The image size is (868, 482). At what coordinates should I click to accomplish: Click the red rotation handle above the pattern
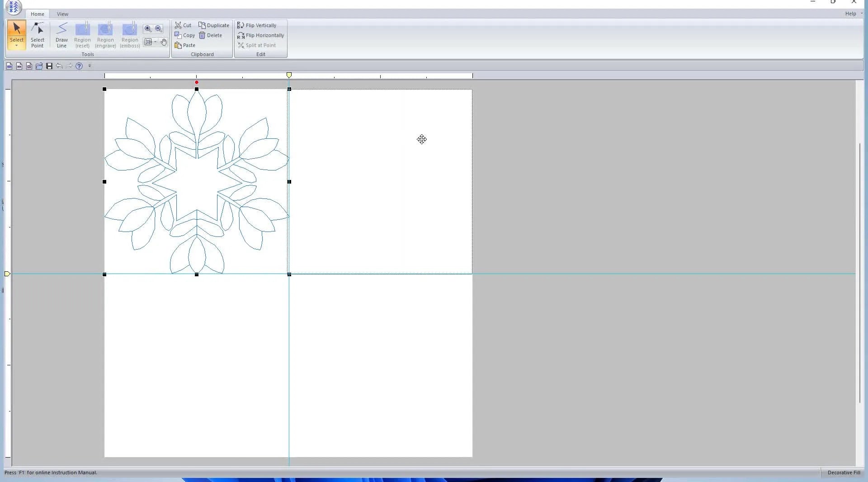tap(197, 82)
